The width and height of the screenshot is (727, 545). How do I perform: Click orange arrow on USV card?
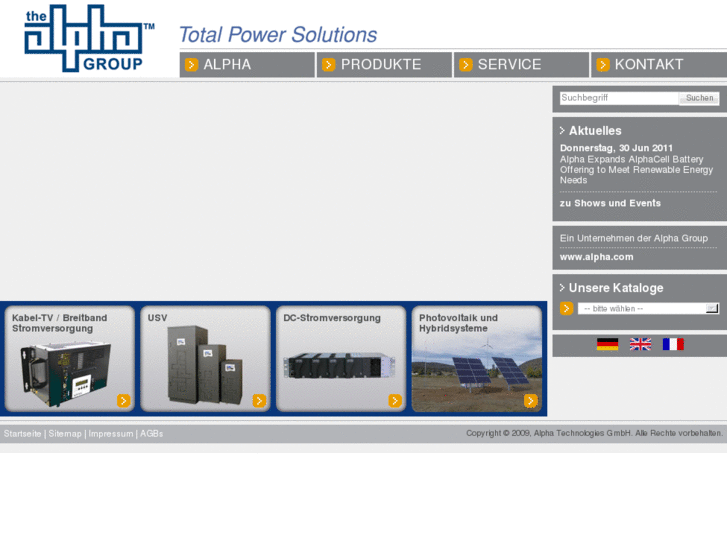(259, 400)
